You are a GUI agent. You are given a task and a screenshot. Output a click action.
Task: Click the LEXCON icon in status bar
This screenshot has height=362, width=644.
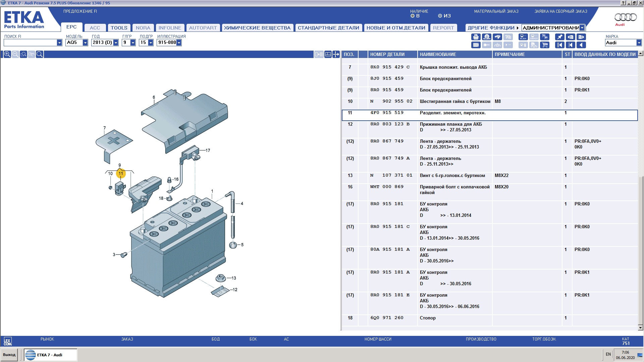coord(7,342)
